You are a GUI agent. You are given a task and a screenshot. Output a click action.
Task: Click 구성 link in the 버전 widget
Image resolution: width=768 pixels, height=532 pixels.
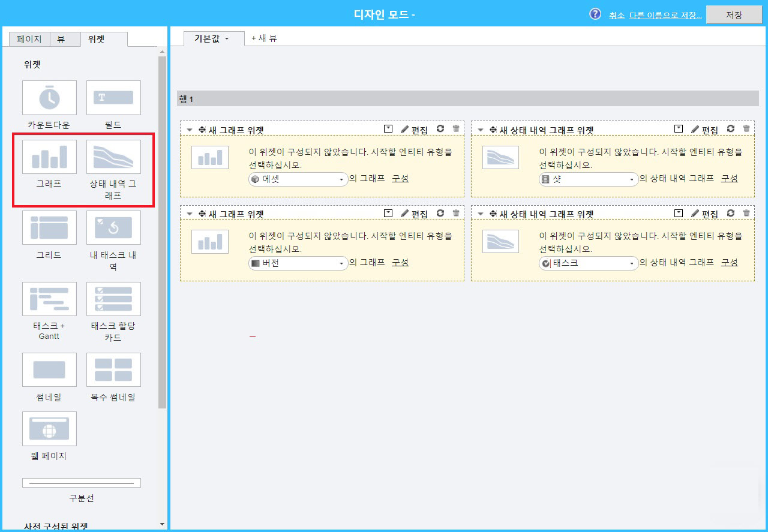click(x=400, y=262)
